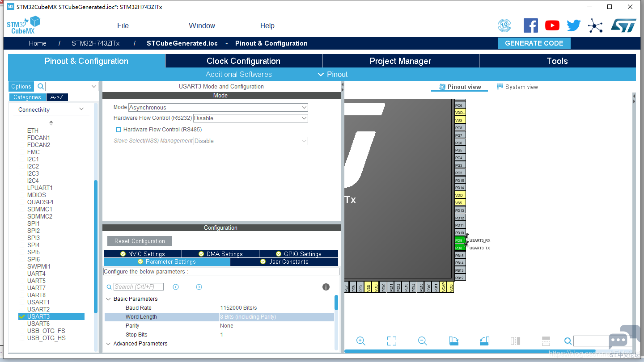Image resolution: width=644 pixels, height=362 pixels.
Task: Click the parameter list vertical scrollbar
Action: coord(336,302)
